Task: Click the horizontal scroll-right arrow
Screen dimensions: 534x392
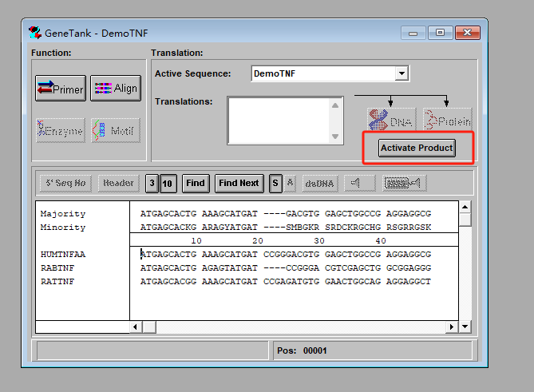Action: [452, 327]
